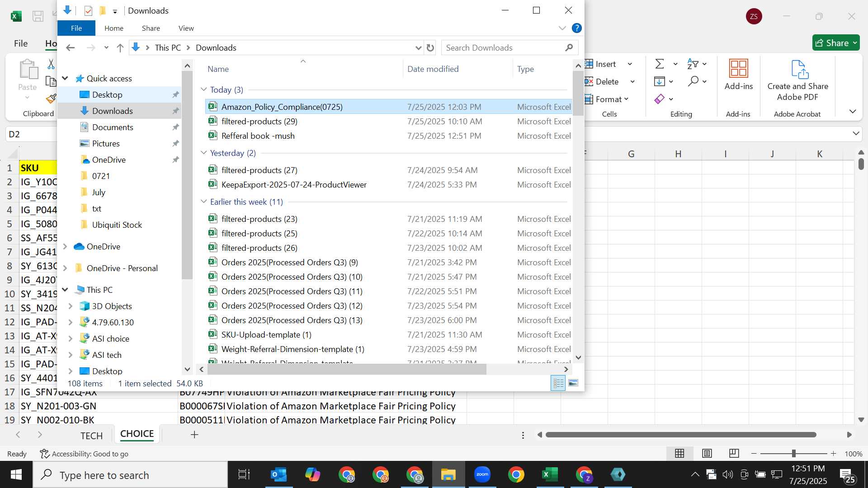
Task: Select Refferal book -mush file
Action: pyautogui.click(x=258, y=136)
